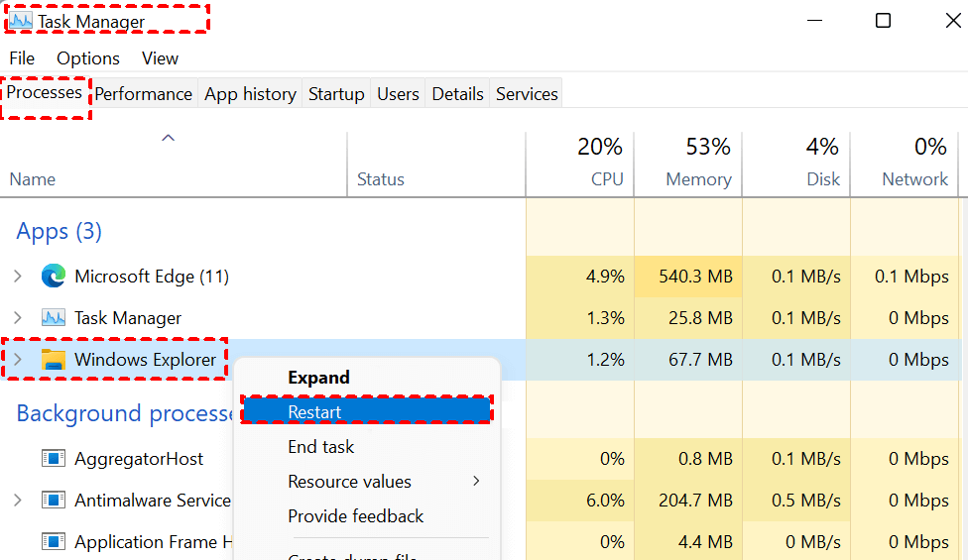Expand the Microsoft Edge process group
Viewport: 968px width, 560px height.
click(x=18, y=277)
